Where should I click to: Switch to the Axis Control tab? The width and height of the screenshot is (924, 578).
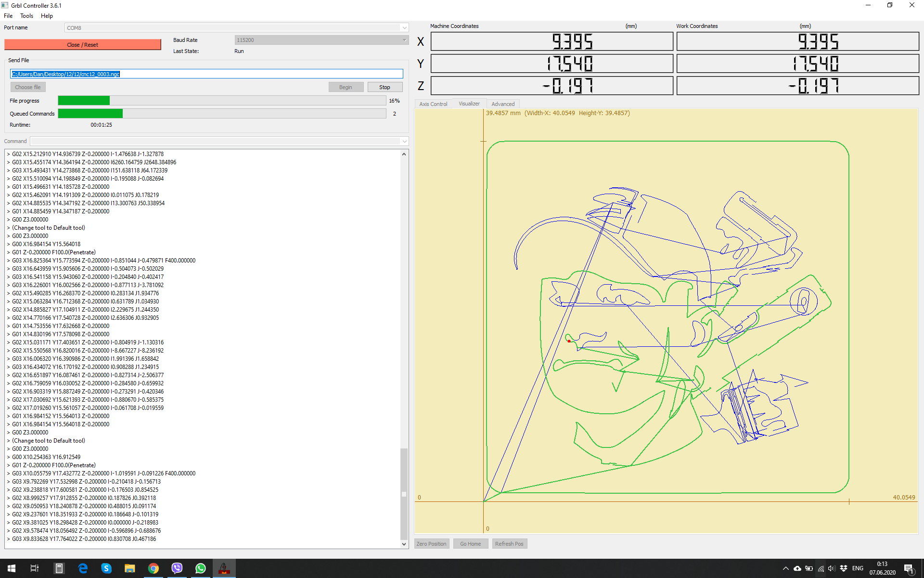click(433, 104)
